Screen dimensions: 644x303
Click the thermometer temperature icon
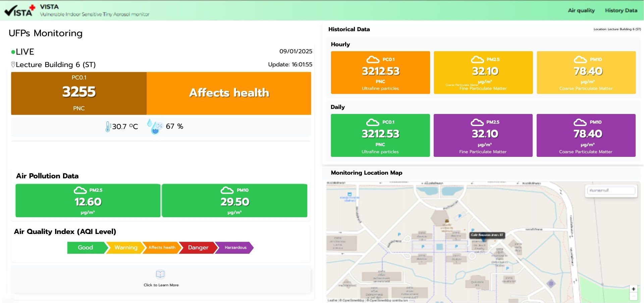click(x=108, y=126)
